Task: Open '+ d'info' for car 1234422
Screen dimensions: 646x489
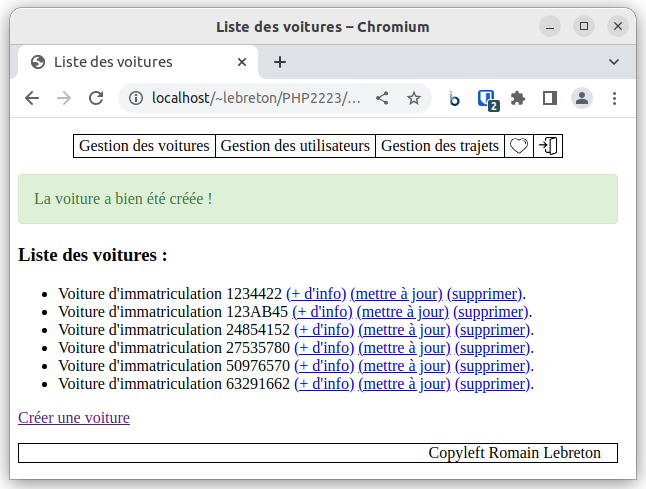Action: (316, 294)
